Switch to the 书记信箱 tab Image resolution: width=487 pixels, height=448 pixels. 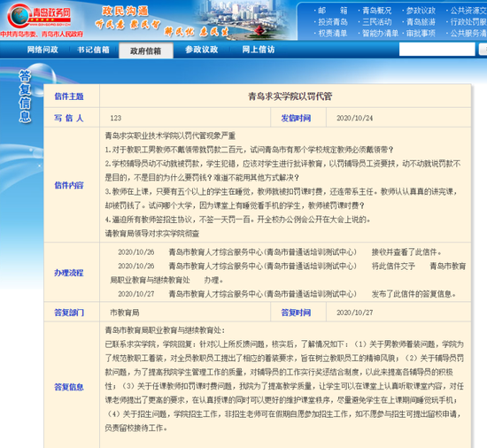[x=93, y=50]
